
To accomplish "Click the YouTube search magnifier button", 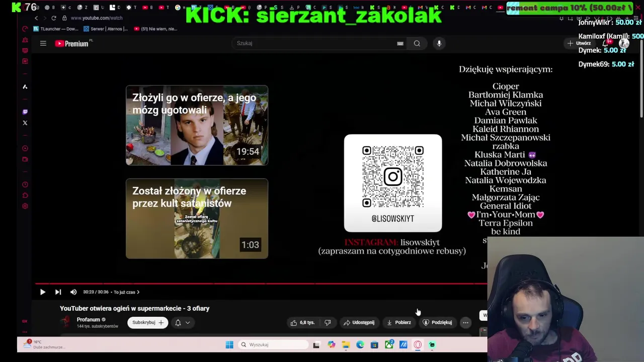I will (417, 43).
